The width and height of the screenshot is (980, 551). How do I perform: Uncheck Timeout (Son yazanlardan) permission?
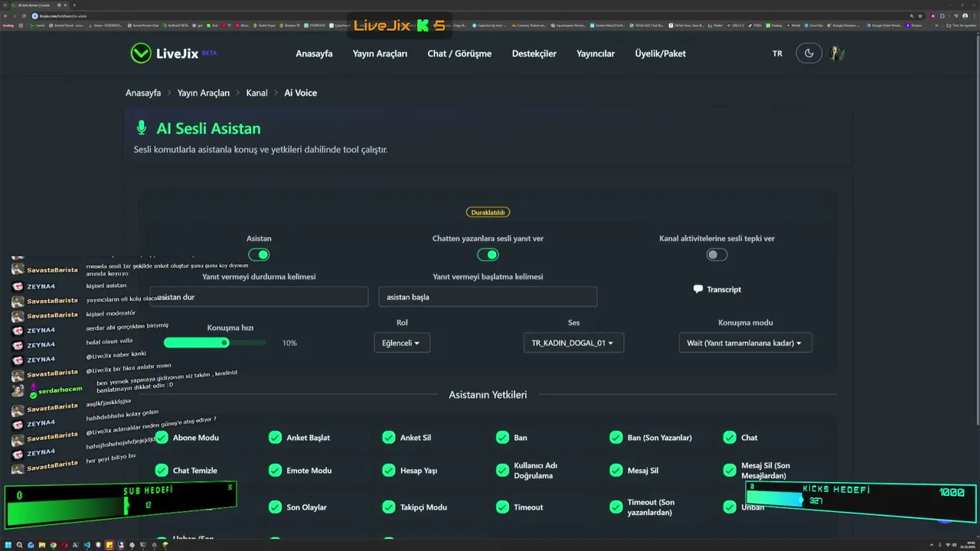tap(616, 507)
